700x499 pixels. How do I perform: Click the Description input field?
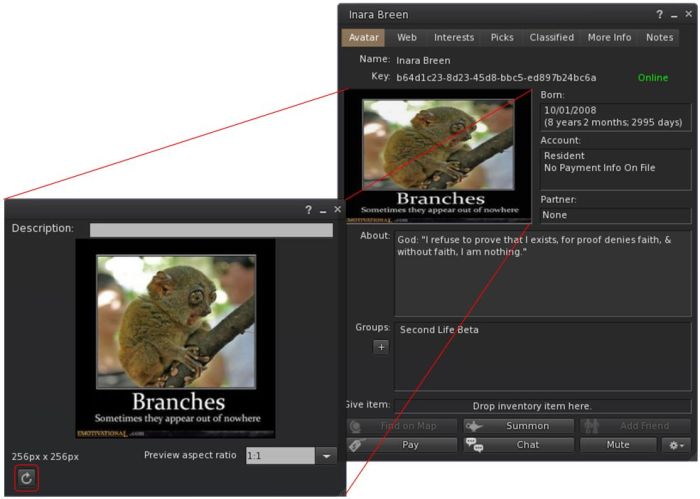211,230
